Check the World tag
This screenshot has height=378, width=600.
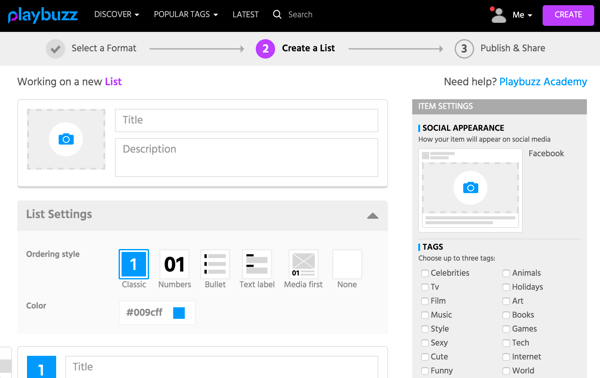[x=506, y=371]
